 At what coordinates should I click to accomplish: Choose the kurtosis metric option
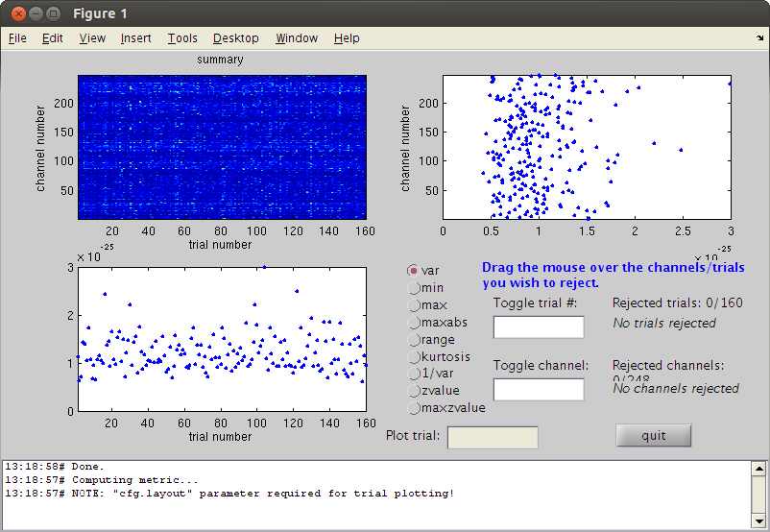[x=414, y=356]
